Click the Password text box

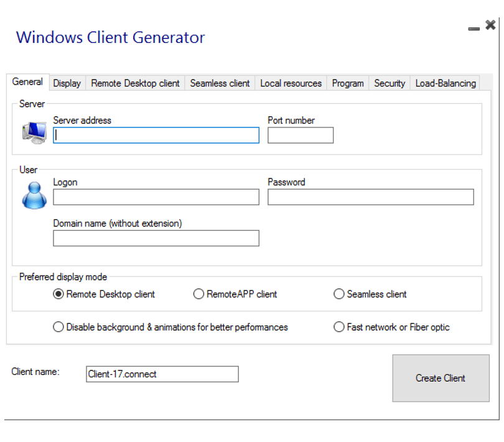point(370,197)
